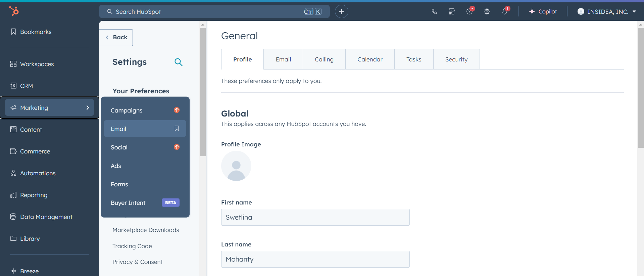This screenshot has height=276, width=644.
Task: Open Social in Marketing flyout
Action: [145, 147]
